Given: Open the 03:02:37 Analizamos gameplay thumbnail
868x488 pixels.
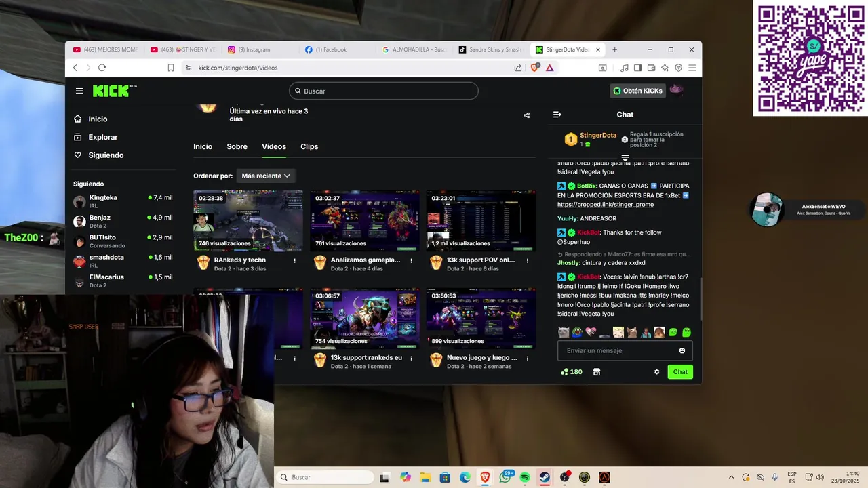Looking at the screenshot, I should pyautogui.click(x=365, y=221).
